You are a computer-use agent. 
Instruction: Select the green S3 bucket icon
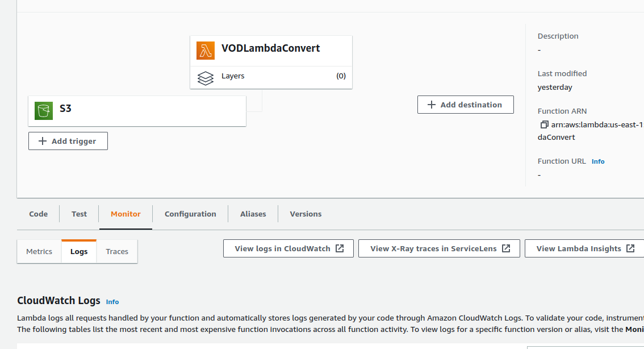tap(44, 110)
